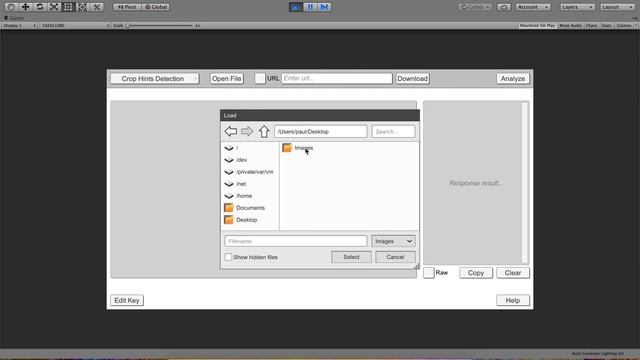This screenshot has width=640, height=360.
Task: Click the Clear button
Action: (513, 273)
